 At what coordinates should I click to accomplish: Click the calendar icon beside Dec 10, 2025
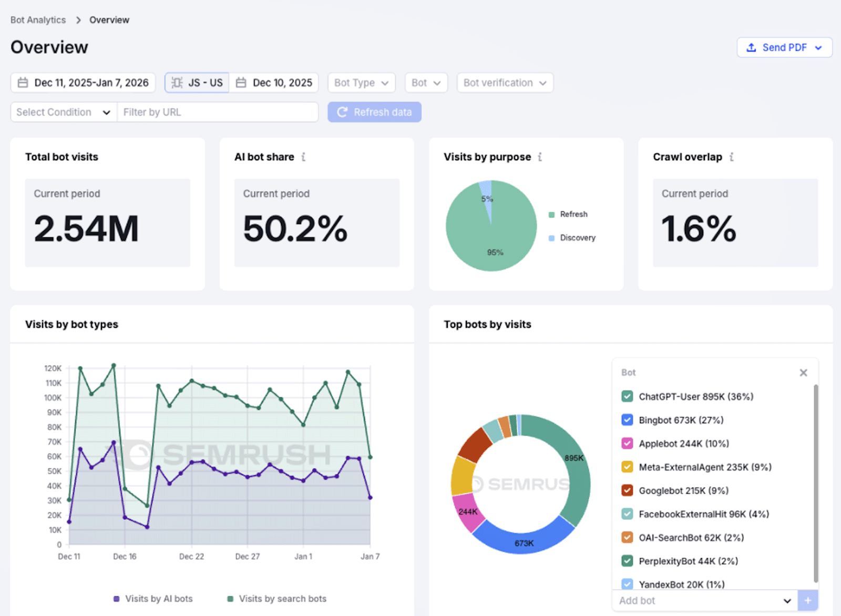pos(241,83)
